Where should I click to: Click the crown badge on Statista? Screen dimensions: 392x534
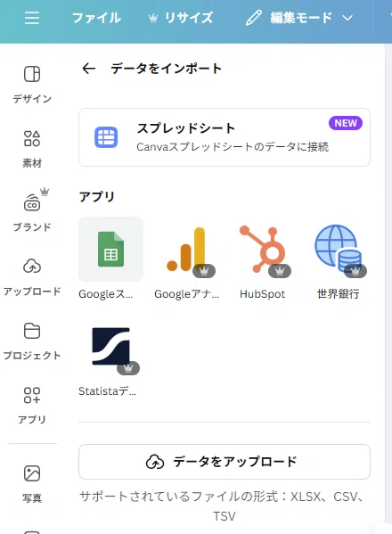coord(128,368)
